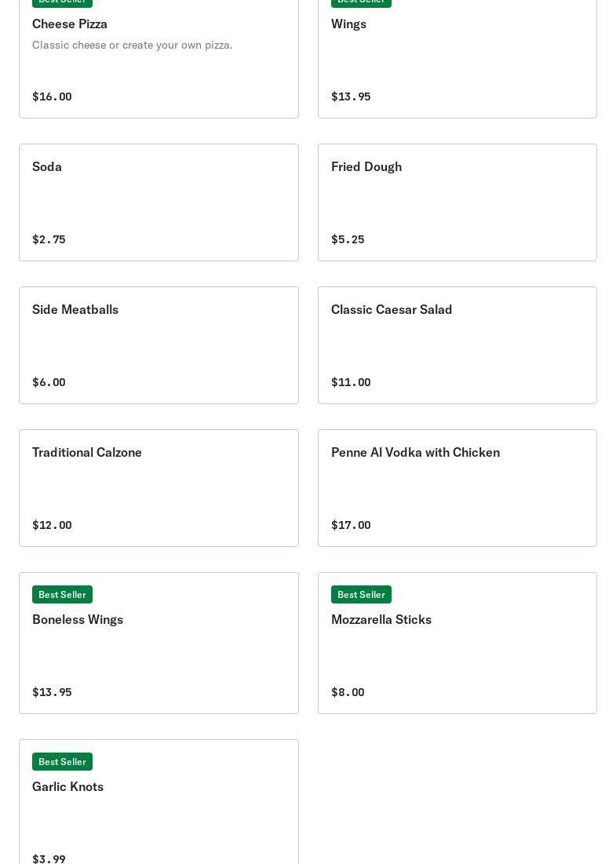616x864 pixels.
Task: Open the Cheese Pizza menu item
Action: (70, 24)
